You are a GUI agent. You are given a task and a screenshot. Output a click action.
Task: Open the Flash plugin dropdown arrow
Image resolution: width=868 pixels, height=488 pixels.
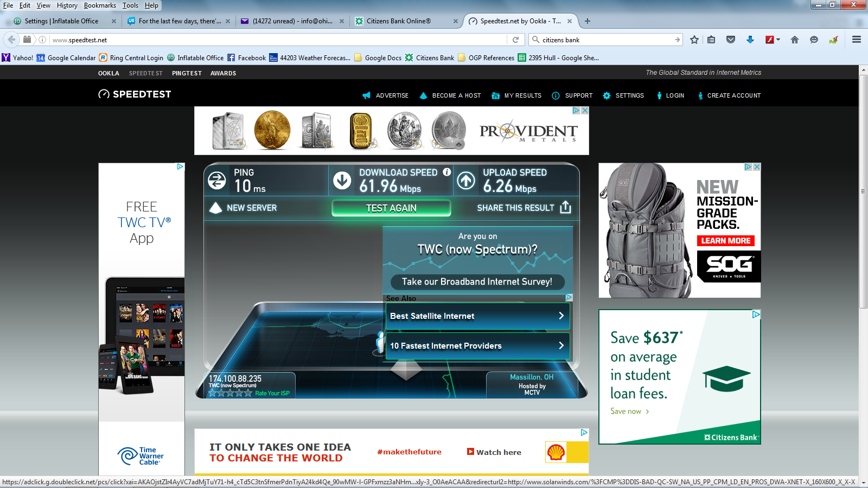(x=778, y=40)
